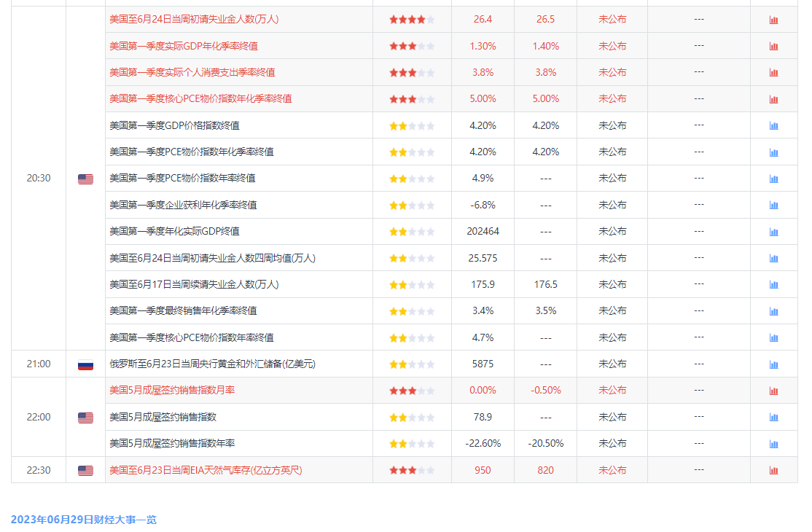Click 未公布 in EIA天然气库存 row
Image resolution: width=812 pixels, height=532 pixels.
click(612, 470)
